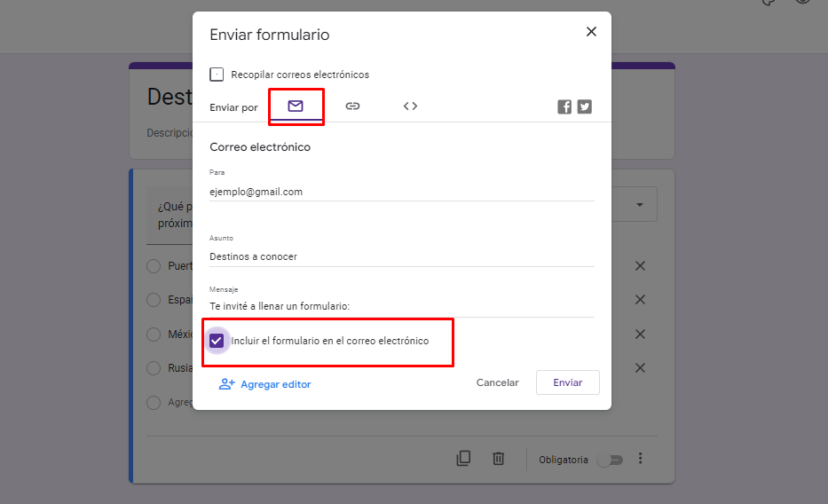Switch to the link send option
Image resolution: width=828 pixels, height=504 pixels.
pyautogui.click(x=352, y=106)
